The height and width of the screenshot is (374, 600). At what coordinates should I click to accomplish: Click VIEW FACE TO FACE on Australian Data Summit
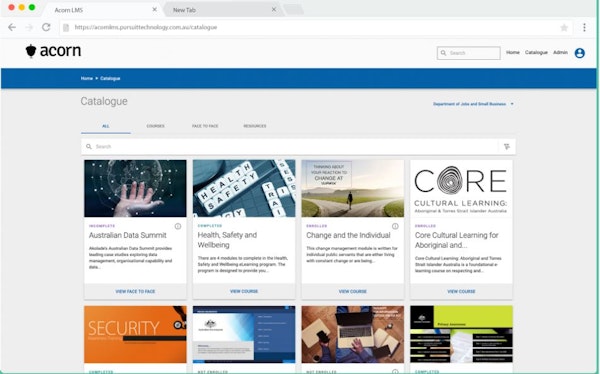[x=135, y=291]
